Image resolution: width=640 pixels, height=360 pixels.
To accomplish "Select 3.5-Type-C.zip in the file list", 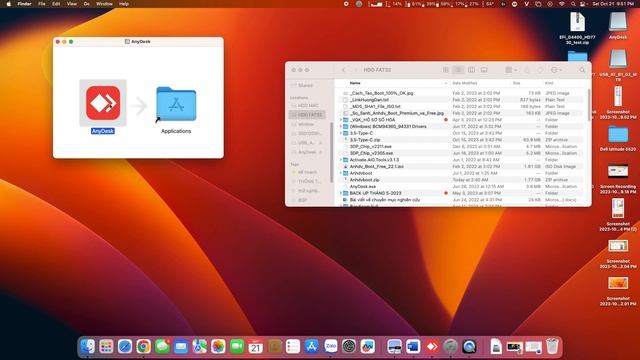I will [462, 140].
